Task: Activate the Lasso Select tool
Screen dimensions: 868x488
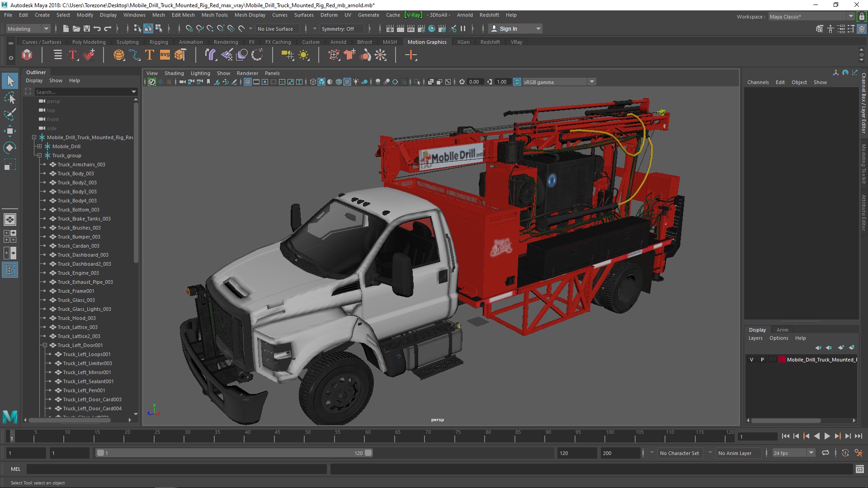Action: (10, 98)
